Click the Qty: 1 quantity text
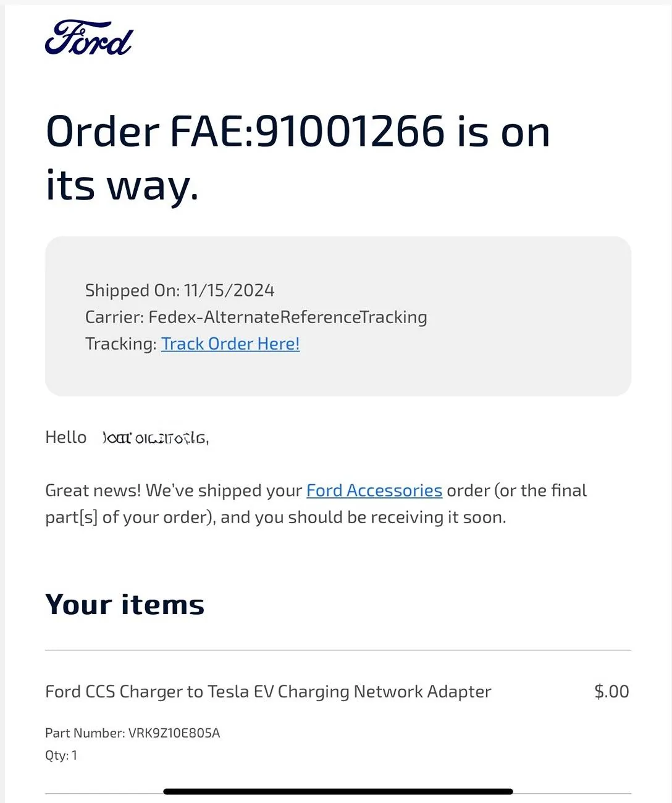 pos(61,755)
